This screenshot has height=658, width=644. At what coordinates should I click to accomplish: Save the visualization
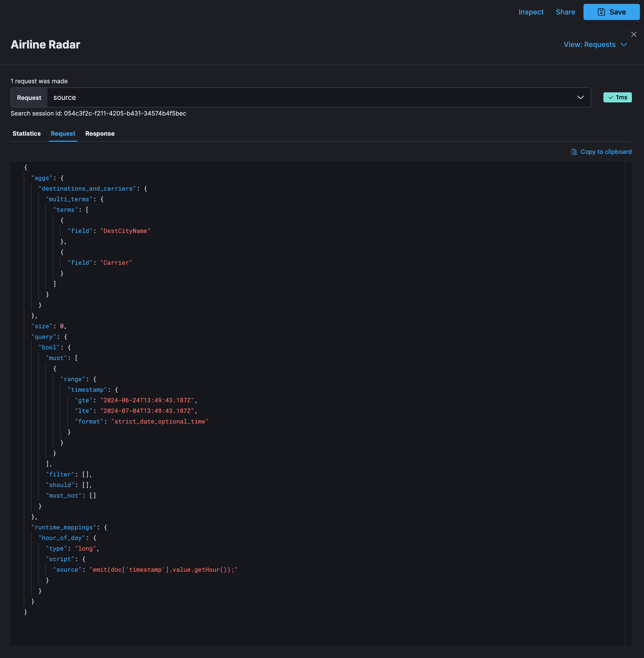coord(611,12)
